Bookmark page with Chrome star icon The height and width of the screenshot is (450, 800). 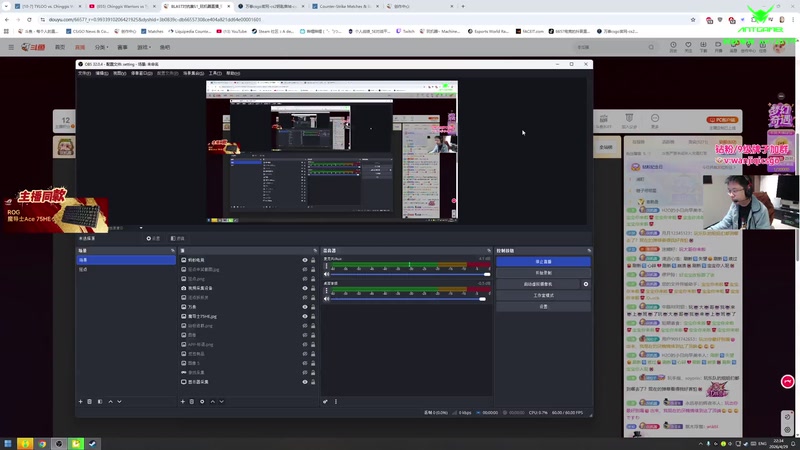[x=693, y=19]
